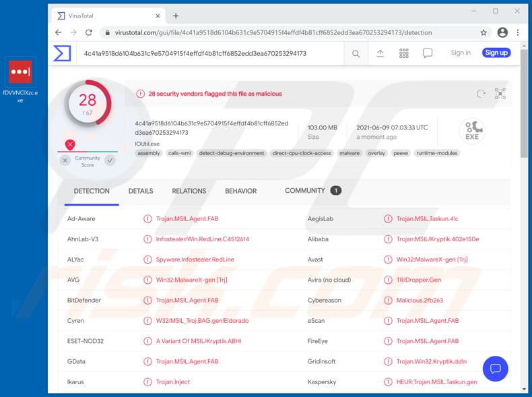The width and height of the screenshot is (532, 397).
Task: Click the IOUtil.exe file name
Action: pyautogui.click(x=147, y=144)
